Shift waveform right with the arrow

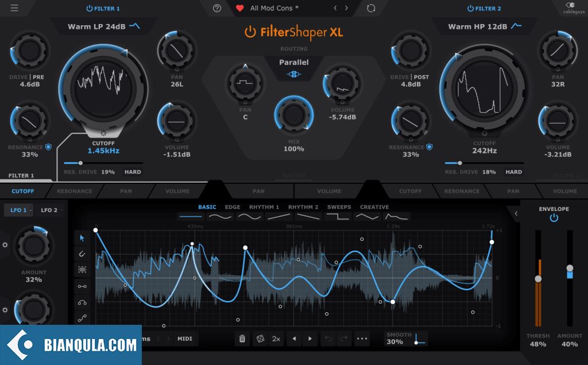(x=310, y=339)
